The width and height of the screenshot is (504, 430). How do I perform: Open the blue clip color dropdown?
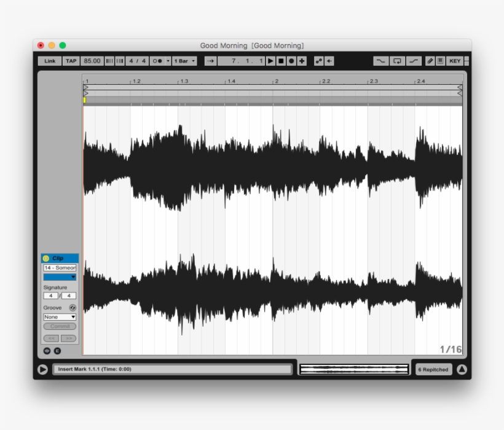coord(60,277)
